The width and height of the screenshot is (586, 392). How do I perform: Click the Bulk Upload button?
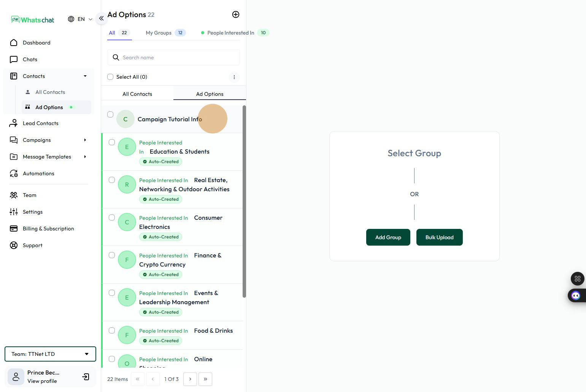tap(439, 237)
